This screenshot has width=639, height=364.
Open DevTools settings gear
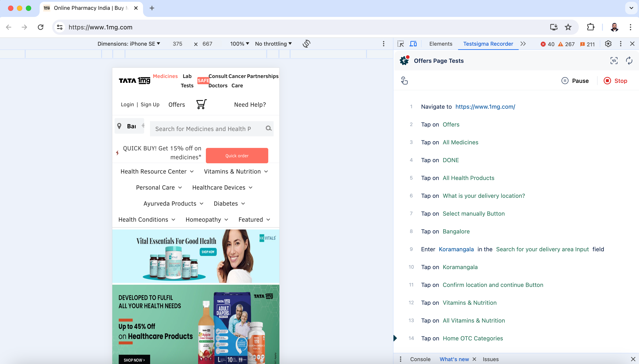coord(608,44)
